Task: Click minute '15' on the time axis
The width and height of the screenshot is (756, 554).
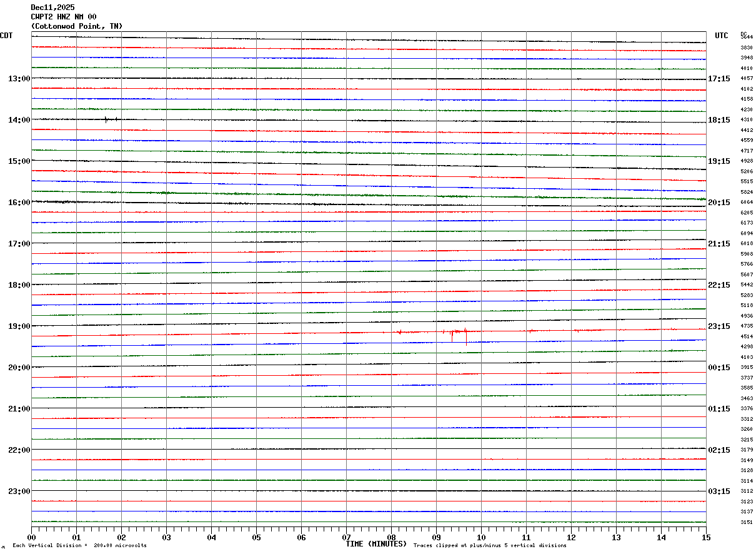Action: click(706, 537)
